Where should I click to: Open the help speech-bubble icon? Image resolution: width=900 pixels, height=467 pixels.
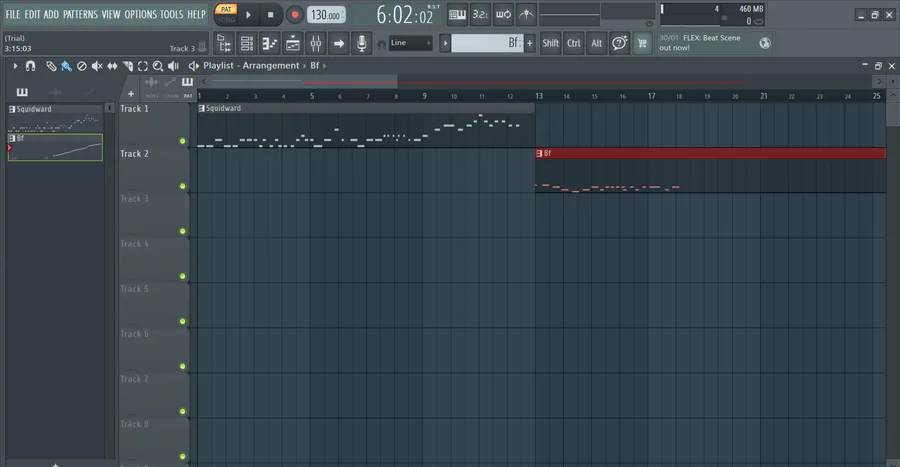pyautogui.click(x=619, y=43)
